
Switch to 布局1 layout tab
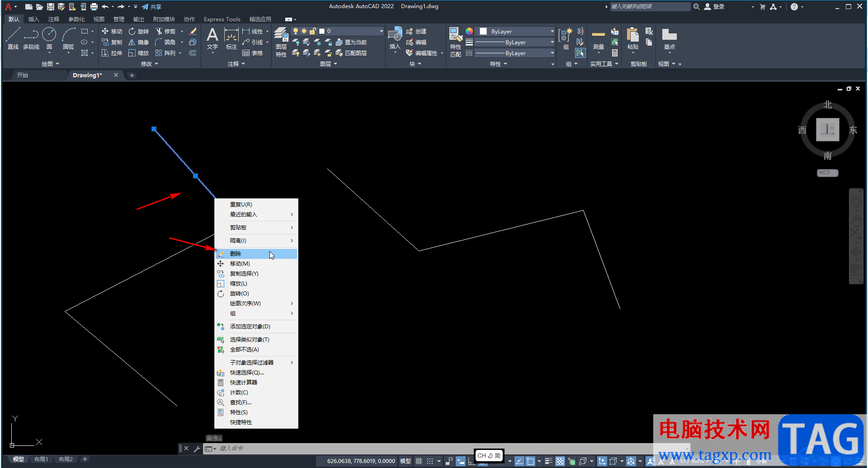tap(41, 459)
